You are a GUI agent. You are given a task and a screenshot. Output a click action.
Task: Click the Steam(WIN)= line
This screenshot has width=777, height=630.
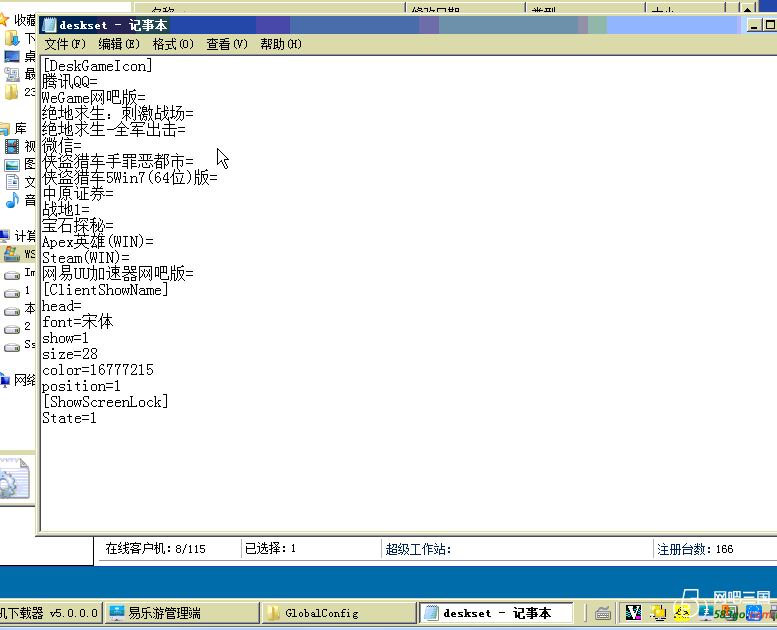(x=86, y=258)
